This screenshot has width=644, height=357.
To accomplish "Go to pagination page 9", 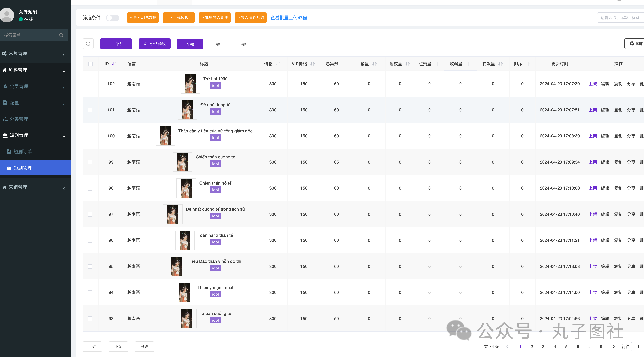I will [601, 347].
